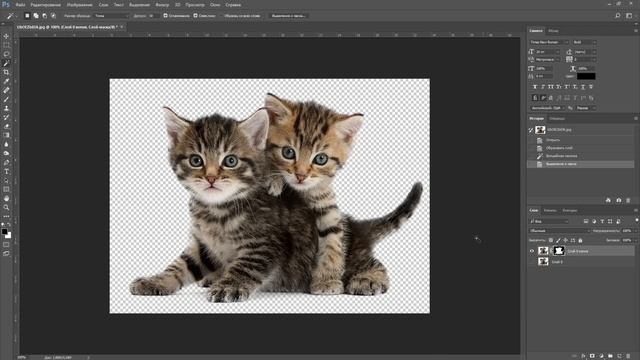Open the kerning dropdown in Character panel

[x=547, y=60]
